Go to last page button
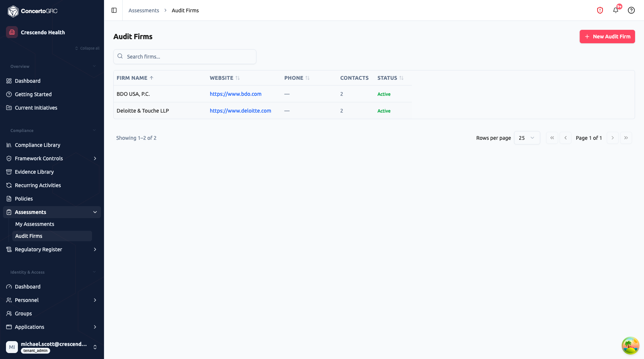The height and width of the screenshot is (359, 644). (626, 138)
